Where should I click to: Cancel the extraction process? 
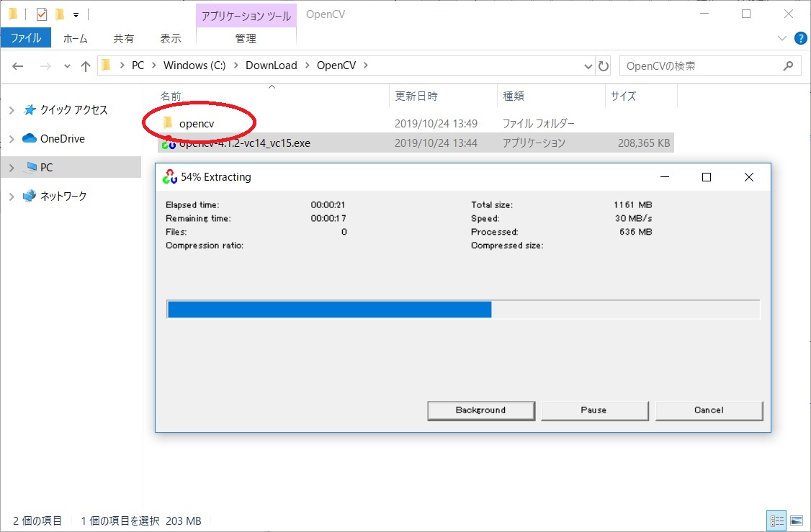709,410
